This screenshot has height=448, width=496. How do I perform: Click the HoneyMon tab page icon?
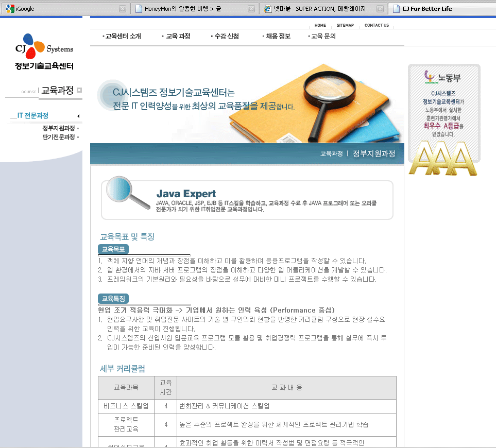(139, 9)
